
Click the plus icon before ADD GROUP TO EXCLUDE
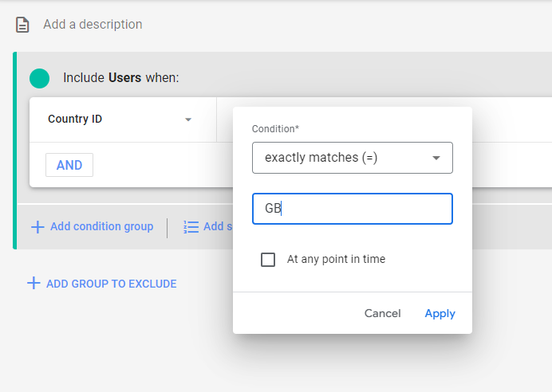34,283
